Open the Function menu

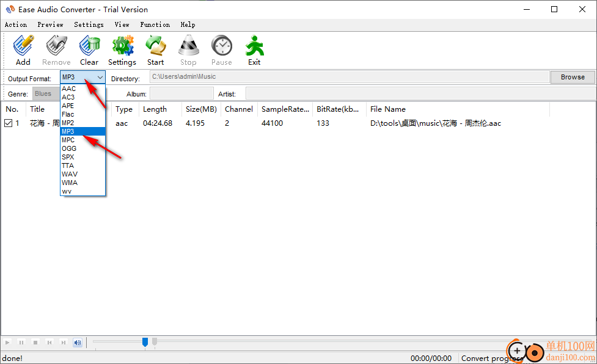tap(155, 24)
